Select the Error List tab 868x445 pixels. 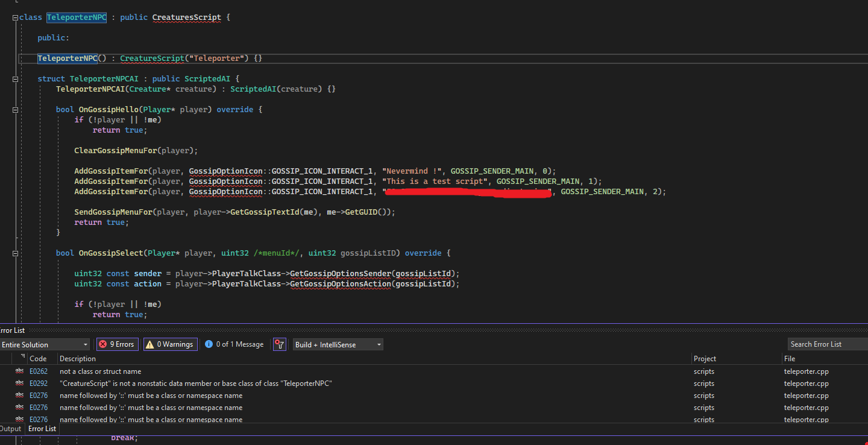point(42,429)
